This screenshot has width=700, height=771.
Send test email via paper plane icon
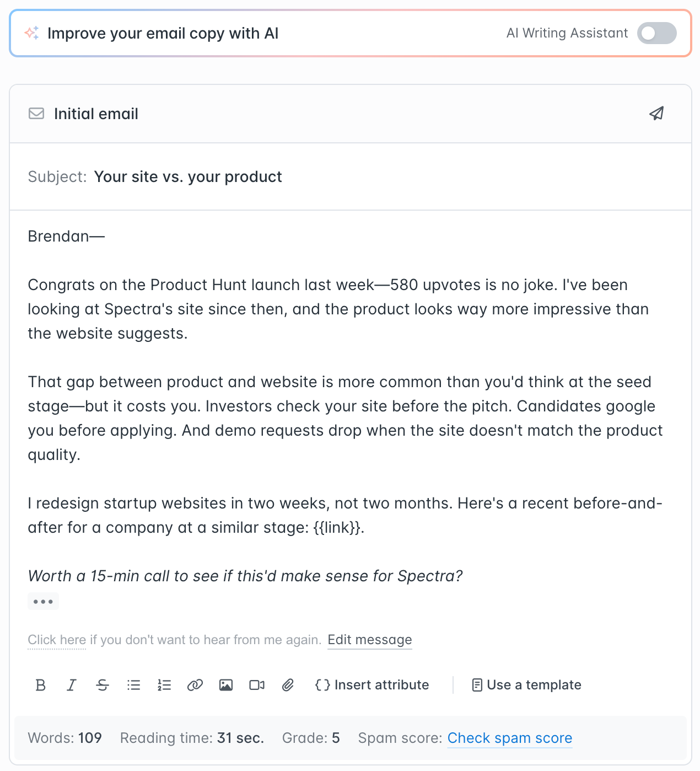click(x=656, y=114)
